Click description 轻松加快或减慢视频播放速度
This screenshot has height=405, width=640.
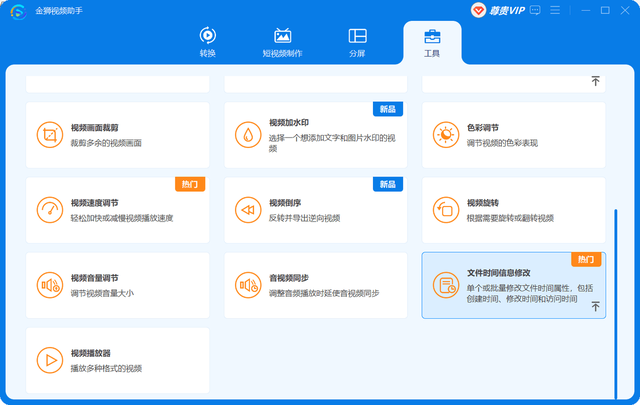pos(122,218)
